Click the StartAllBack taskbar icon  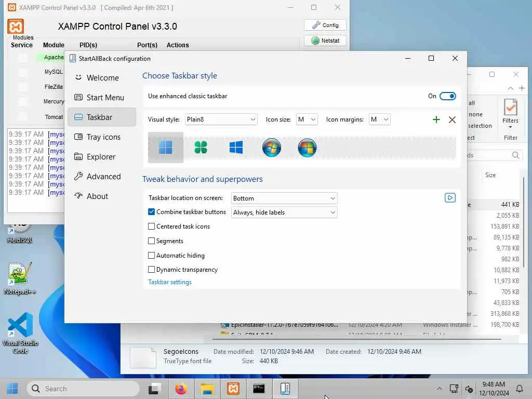tap(285, 389)
